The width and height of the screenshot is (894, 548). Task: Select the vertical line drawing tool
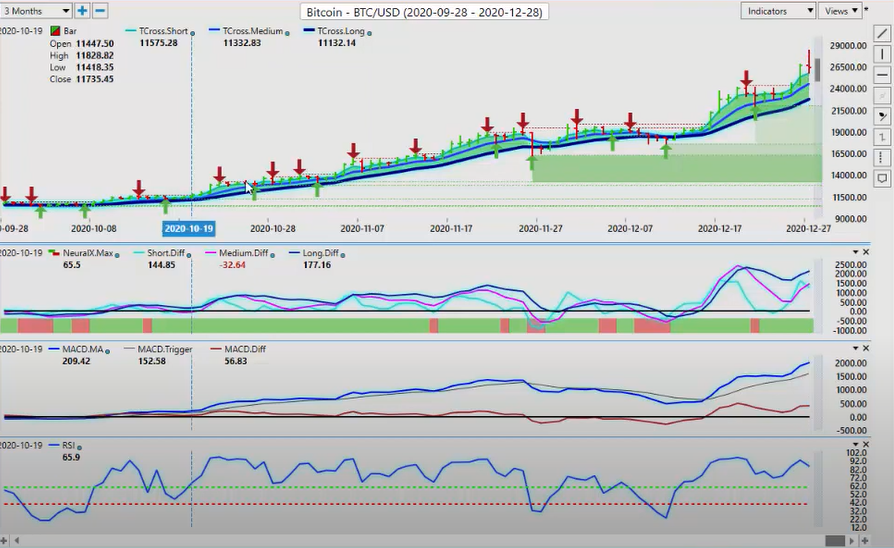(x=882, y=54)
